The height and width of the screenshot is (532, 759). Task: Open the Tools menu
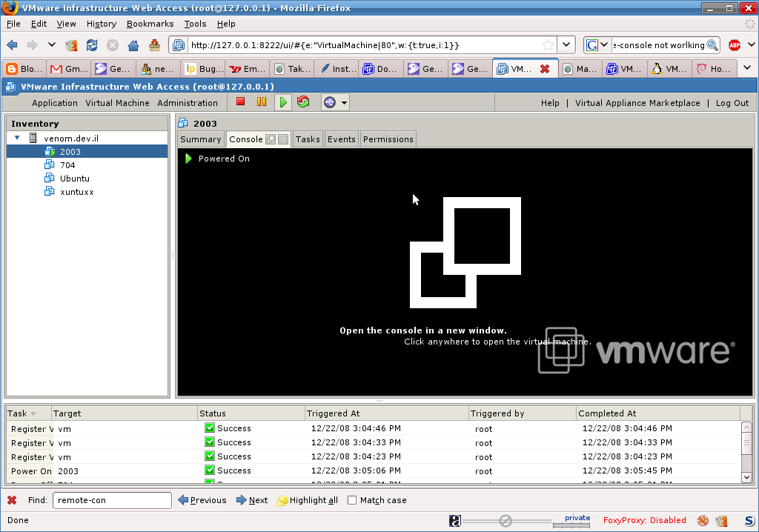tap(195, 24)
